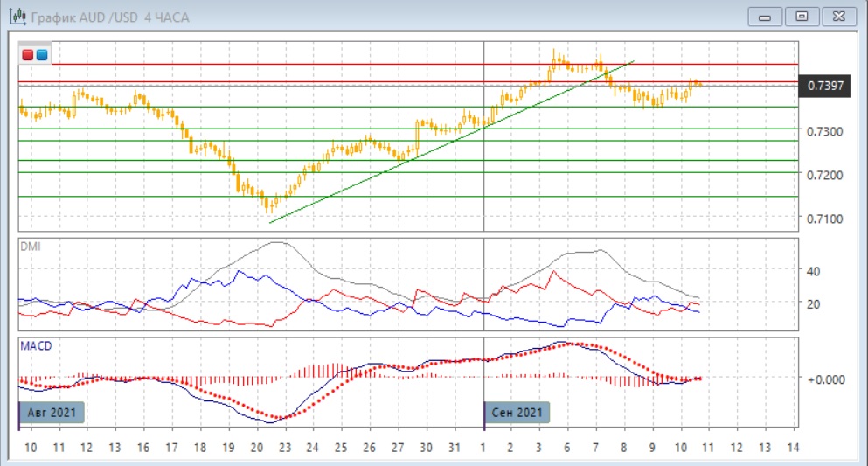Screen dimensions: 868x466
Task: Click the 0.7100 price axis label
Action: (824, 218)
